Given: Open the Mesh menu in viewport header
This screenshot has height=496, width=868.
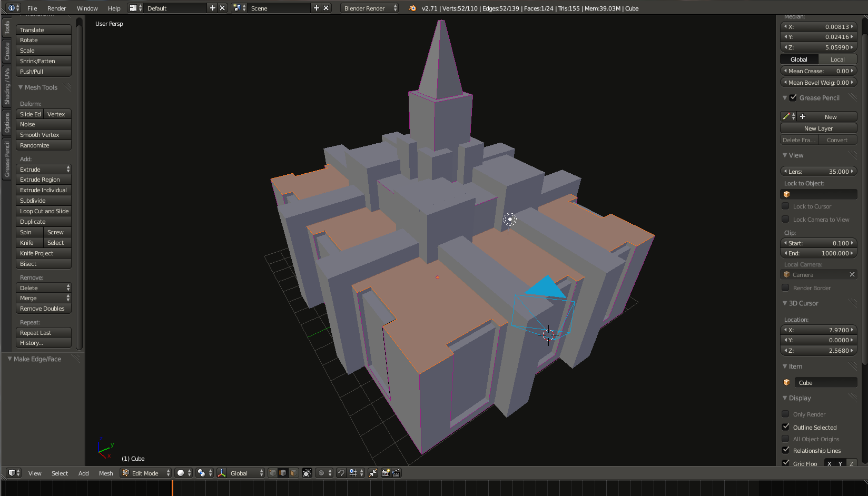Looking at the screenshot, I should point(106,473).
